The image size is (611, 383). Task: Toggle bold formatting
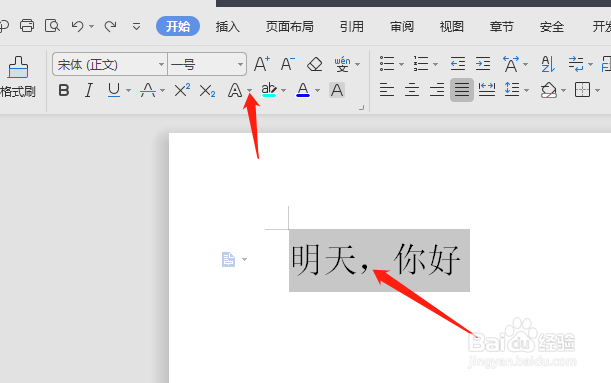[x=64, y=90]
